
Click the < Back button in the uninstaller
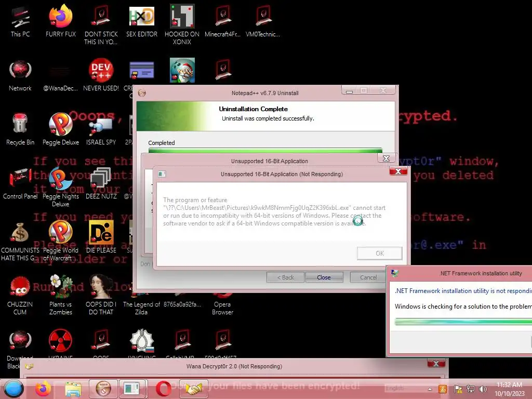tap(286, 277)
